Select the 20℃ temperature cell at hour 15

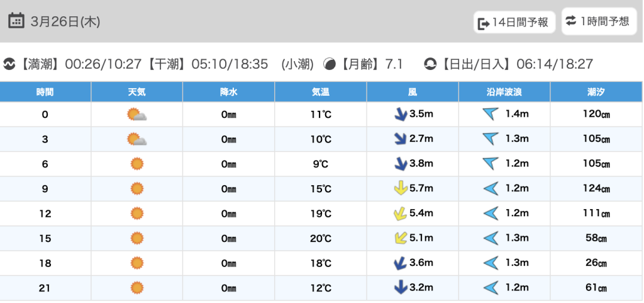click(x=321, y=238)
